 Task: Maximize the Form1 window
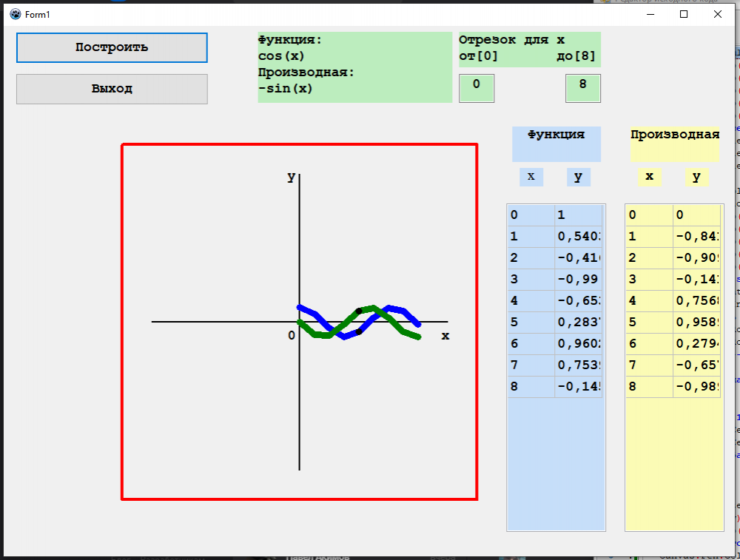[684, 14]
